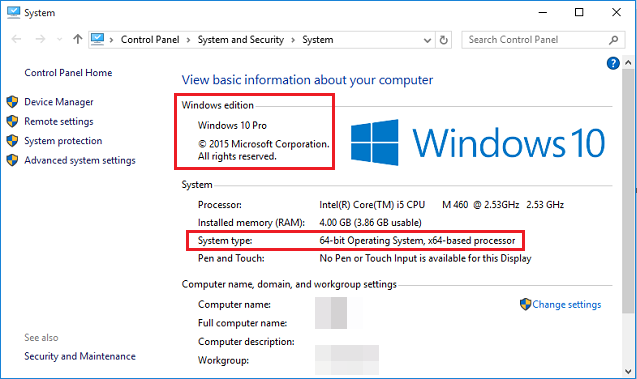Viewport: 637px width, 379px height.
Task: Click the shield icon next to Change settings
Action: coord(525,304)
